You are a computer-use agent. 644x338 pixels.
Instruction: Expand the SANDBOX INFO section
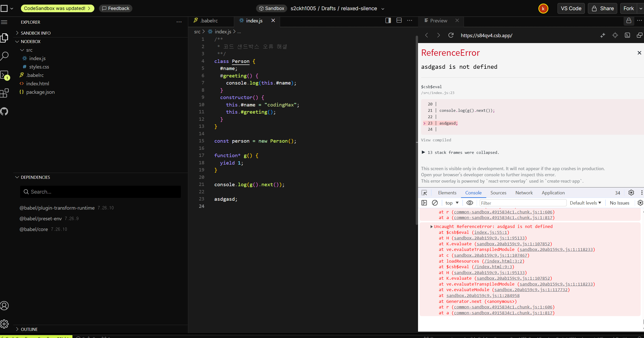[35, 33]
